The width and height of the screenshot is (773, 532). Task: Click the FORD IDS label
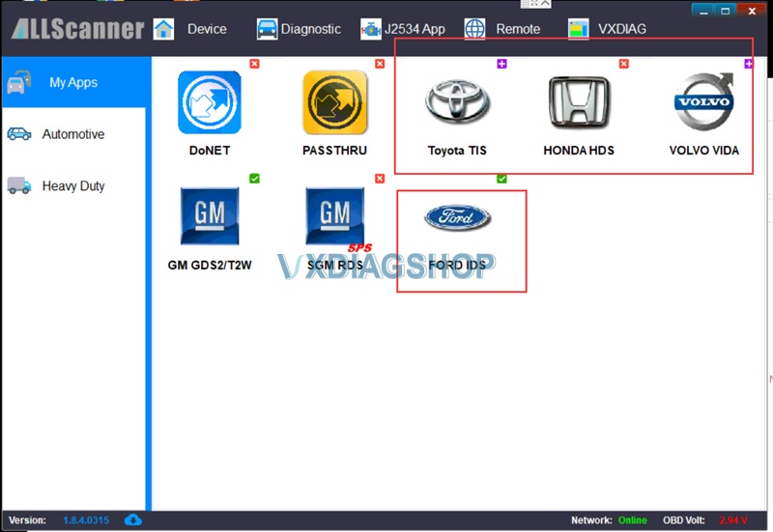tap(457, 265)
